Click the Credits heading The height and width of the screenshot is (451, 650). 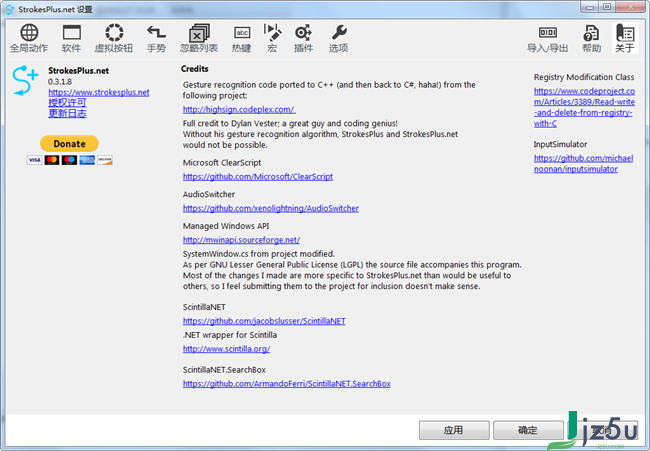pos(194,69)
